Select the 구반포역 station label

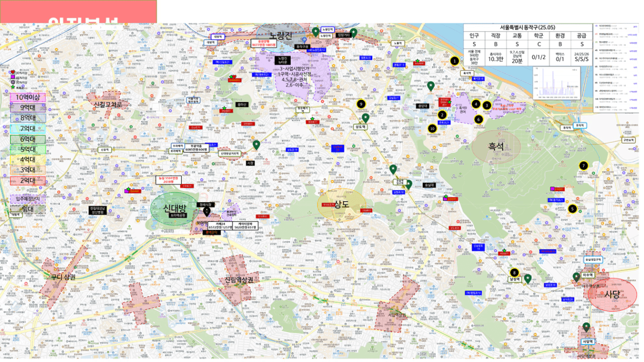(629, 140)
